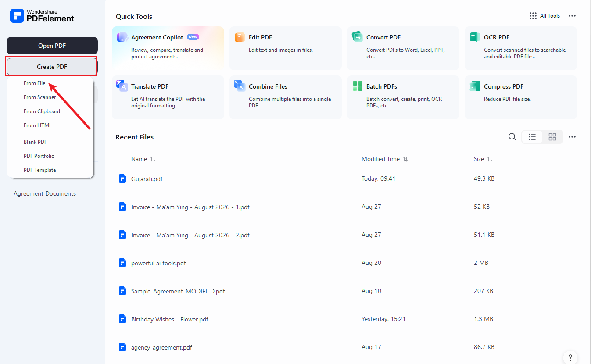Image resolution: width=591 pixels, height=364 pixels.
Task: Open the Edit PDF tool
Action: pos(286,48)
